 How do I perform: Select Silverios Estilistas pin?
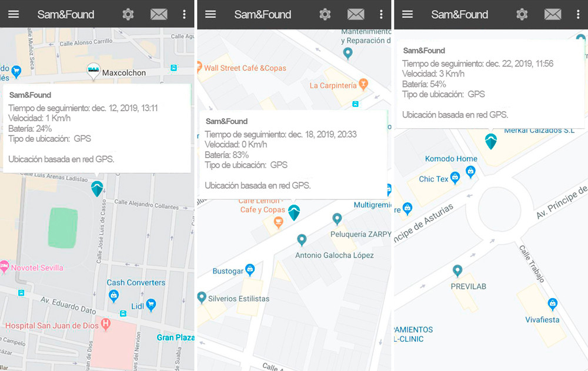(x=202, y=298)
